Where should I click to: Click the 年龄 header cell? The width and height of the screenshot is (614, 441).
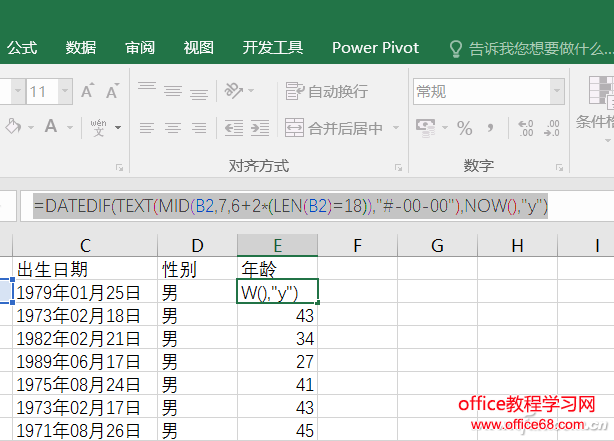(x=278, y=268)
